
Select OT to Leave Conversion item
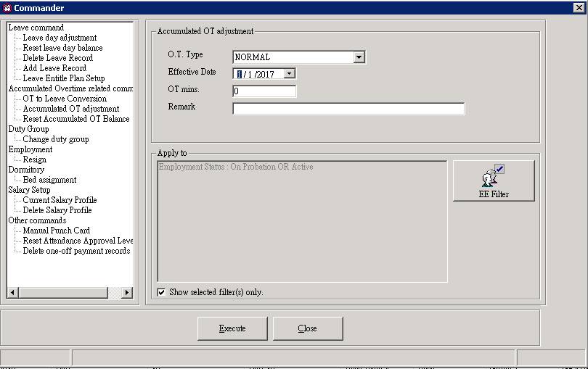[x=65, y=99]
